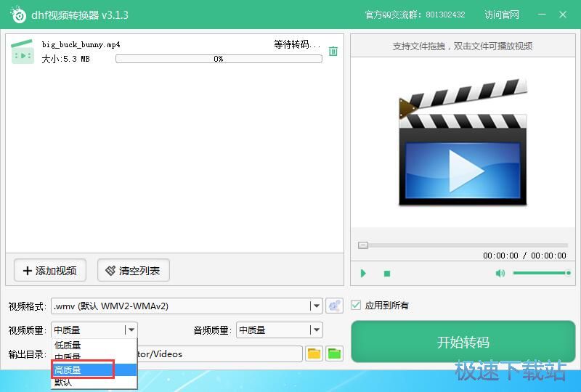Click the dhf app logo icon
581x392 pixels.
pyautogui.click(x=18, y=15)
